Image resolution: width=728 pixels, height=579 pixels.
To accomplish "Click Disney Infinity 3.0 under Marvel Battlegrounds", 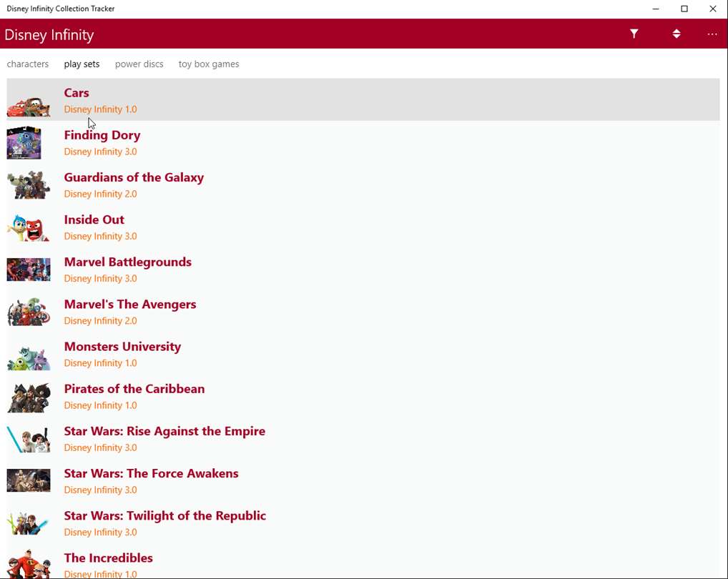I will pos(100,278).
